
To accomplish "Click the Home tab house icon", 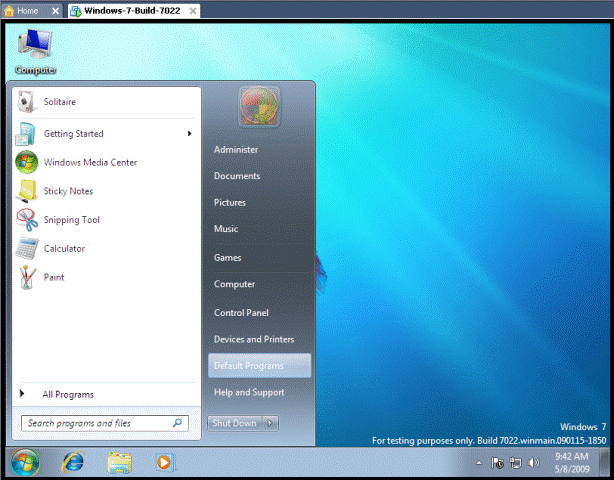I will [9, 11].
